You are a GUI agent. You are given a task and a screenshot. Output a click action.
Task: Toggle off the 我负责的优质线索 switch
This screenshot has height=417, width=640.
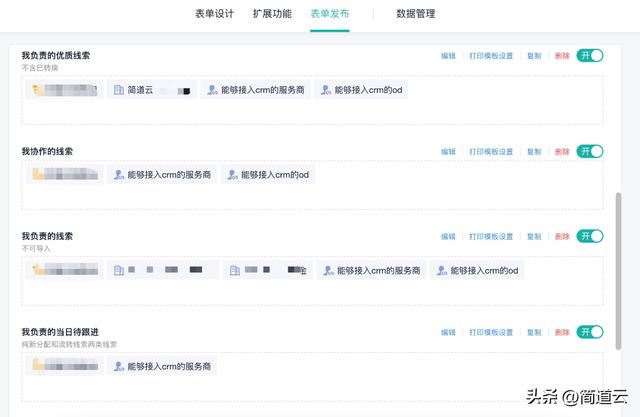590,55
